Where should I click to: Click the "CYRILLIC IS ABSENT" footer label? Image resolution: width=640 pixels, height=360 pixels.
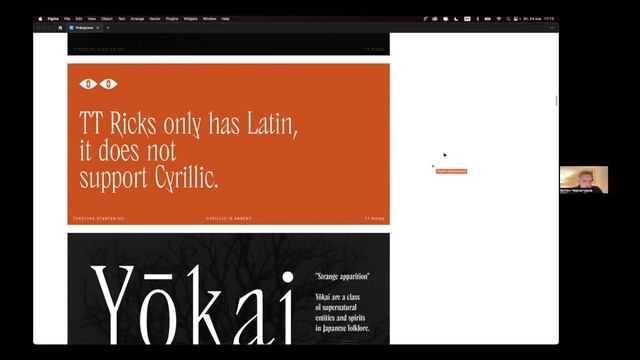[229, 219]
